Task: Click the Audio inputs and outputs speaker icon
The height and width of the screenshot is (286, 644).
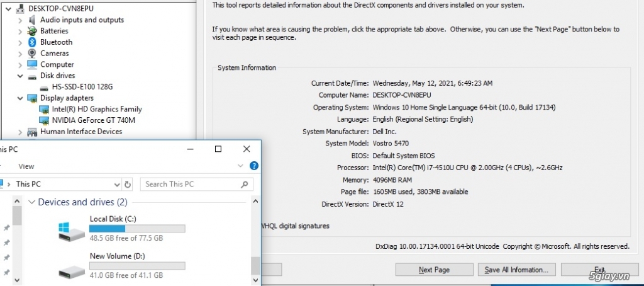Action: pos(32,20)
